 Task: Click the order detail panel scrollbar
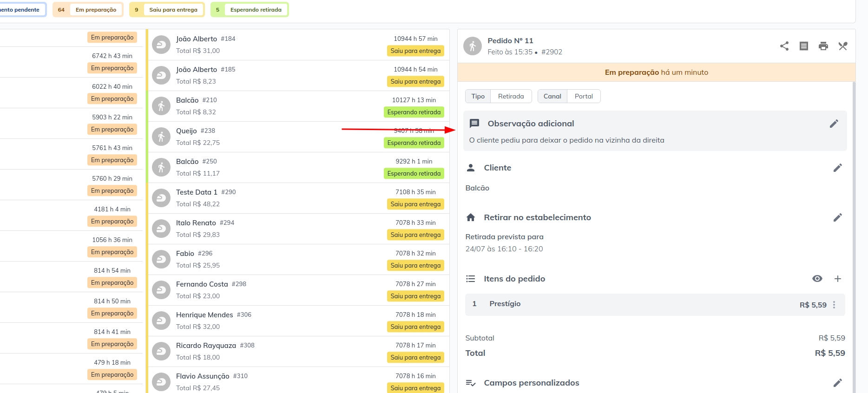coord(854,237)
